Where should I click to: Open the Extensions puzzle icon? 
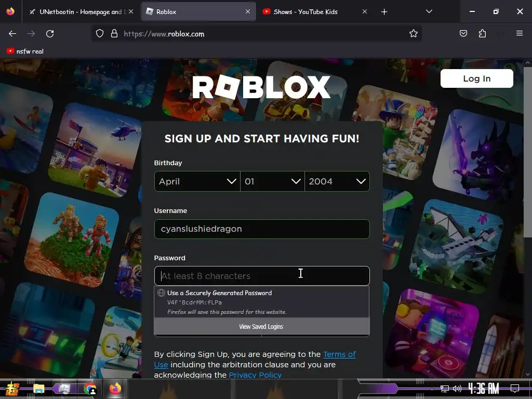click(x=482, y=33)
